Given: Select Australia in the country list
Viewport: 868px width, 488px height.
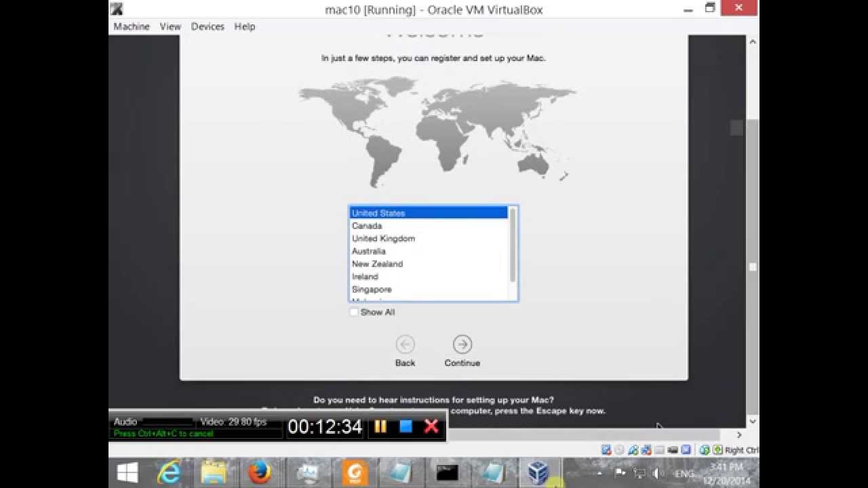Looking at the screenshot, I should (429, 251).
